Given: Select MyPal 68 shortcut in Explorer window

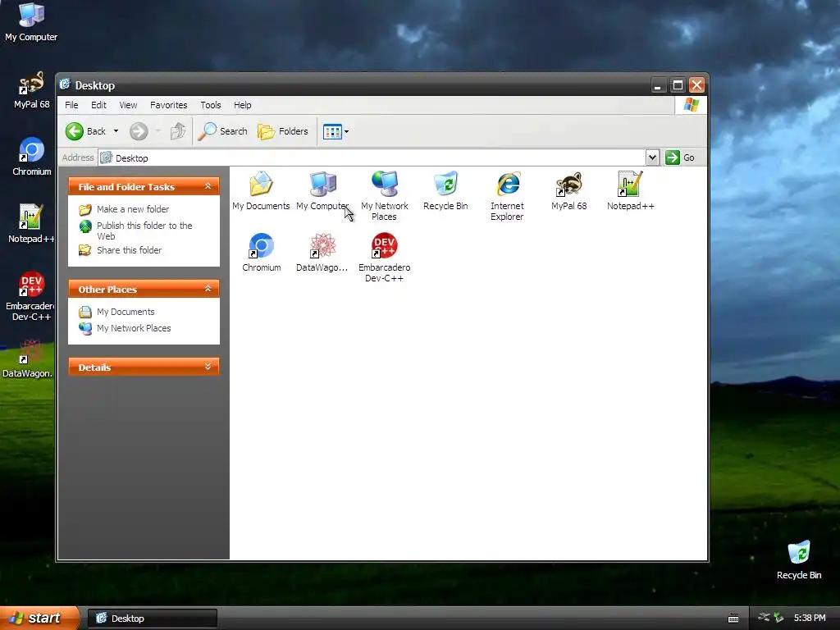Looking at the screenshot, I should tap(568, 190).
